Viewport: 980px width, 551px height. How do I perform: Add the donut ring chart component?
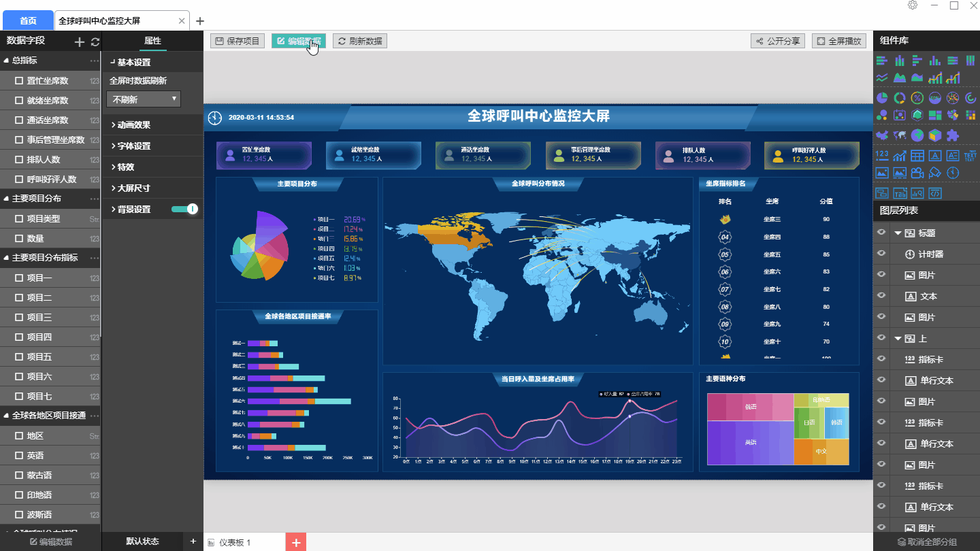pos(900,97)
